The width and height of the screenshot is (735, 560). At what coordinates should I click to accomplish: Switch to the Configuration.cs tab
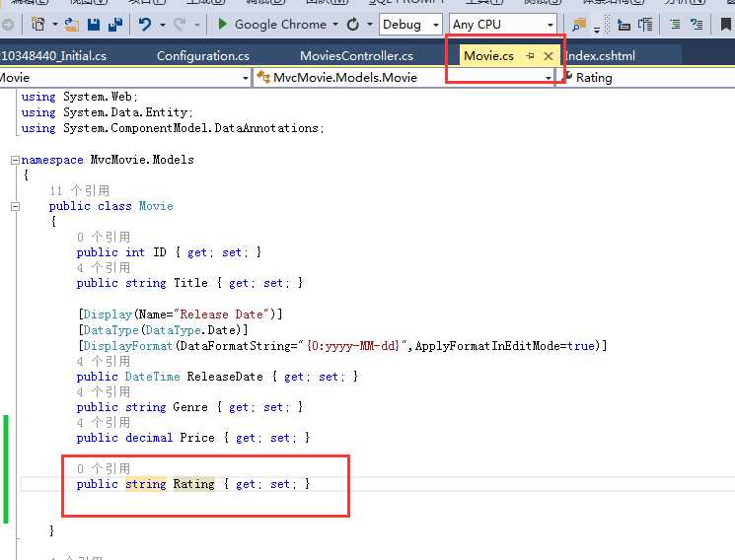tap(203, 56)
